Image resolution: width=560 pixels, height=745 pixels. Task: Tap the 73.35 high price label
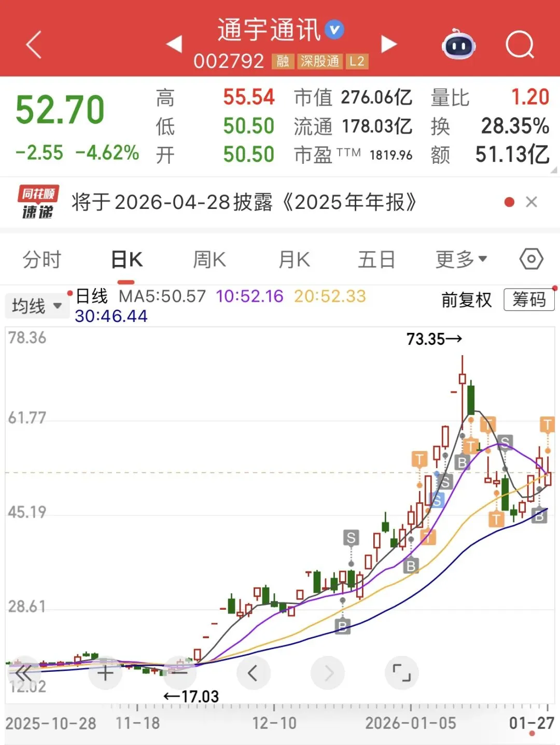(x=434, y=339)
